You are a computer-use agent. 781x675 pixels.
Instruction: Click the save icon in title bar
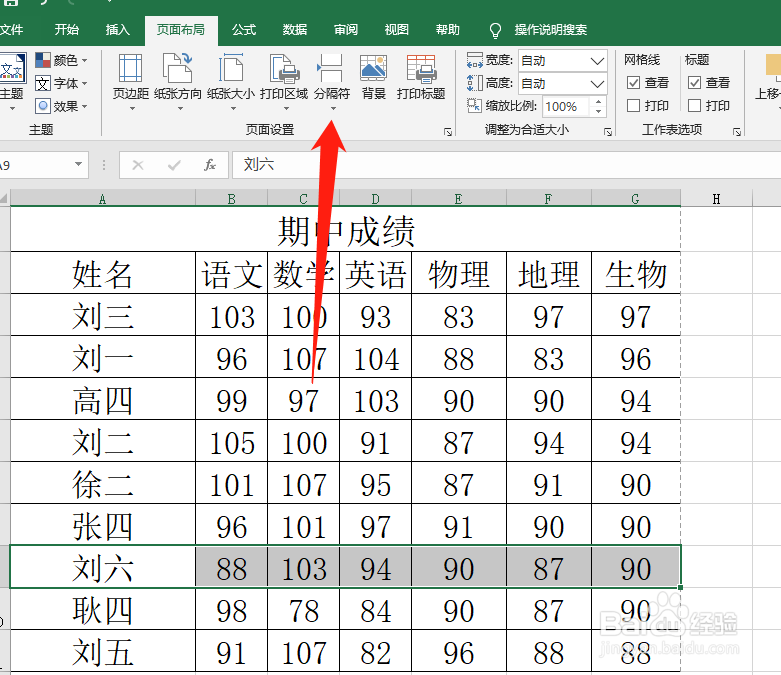pyautogui.click(x=11, y=2)
